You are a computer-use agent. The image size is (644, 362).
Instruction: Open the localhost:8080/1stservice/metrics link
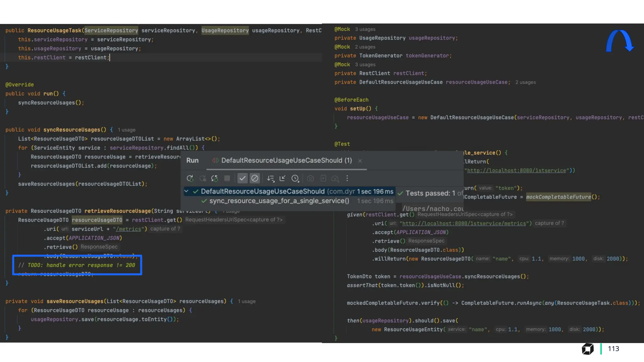[464, 223]
